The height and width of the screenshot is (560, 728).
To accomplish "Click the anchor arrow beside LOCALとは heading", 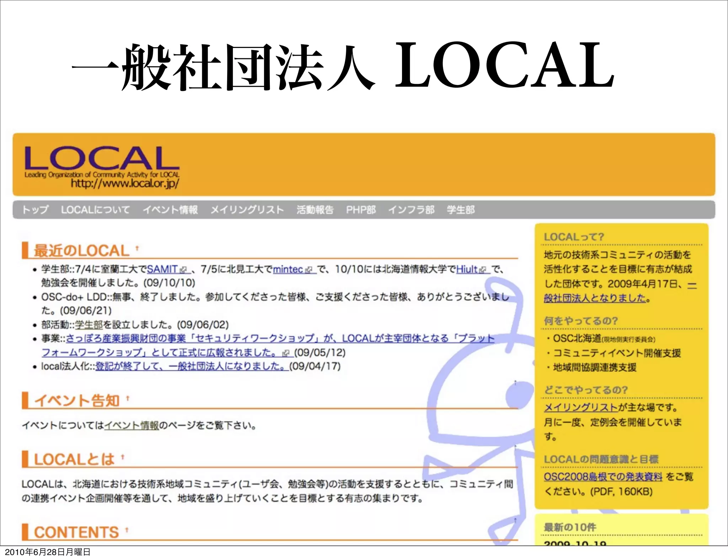I will [123, 457].
